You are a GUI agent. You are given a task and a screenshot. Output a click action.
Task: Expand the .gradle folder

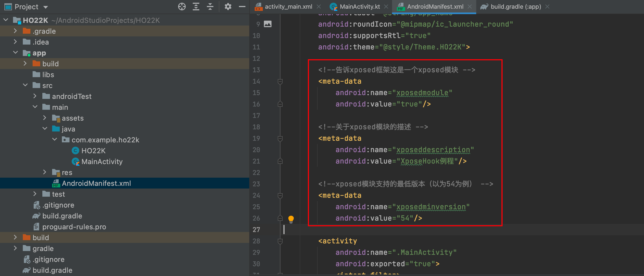click(x=15, y=31)
